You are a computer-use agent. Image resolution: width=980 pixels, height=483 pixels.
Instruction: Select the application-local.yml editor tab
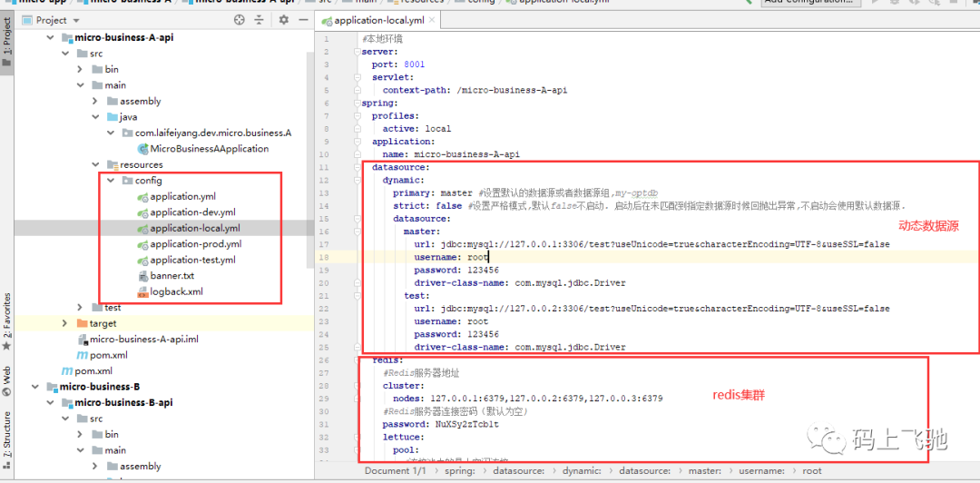click(378, 20)
